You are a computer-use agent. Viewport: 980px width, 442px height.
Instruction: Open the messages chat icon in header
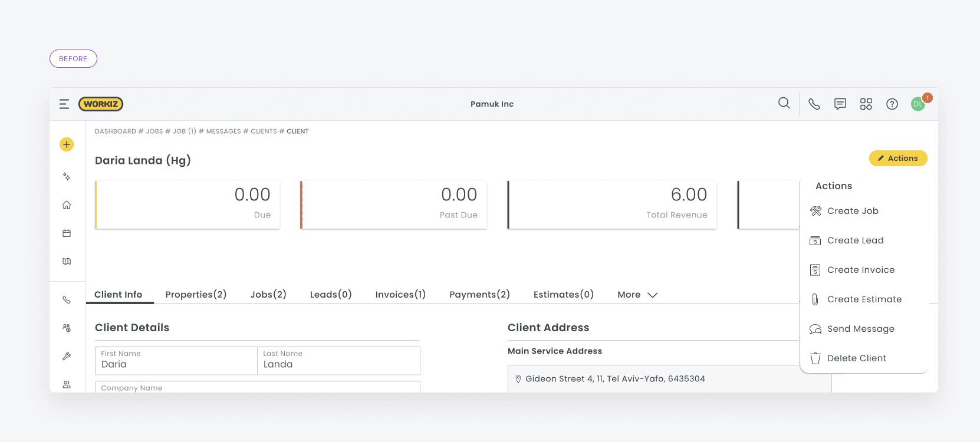click(840, 104)
